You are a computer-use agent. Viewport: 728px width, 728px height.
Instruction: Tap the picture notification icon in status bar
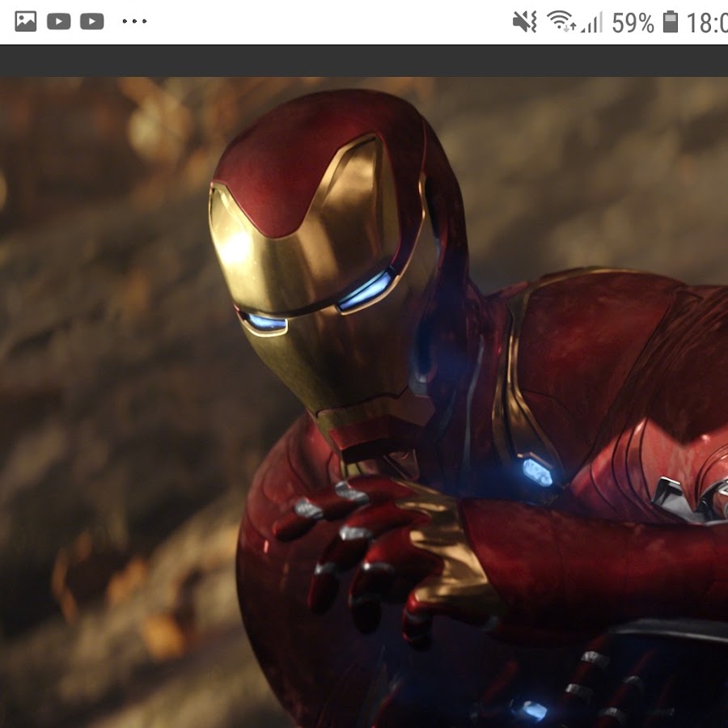[x=26, y=22]
